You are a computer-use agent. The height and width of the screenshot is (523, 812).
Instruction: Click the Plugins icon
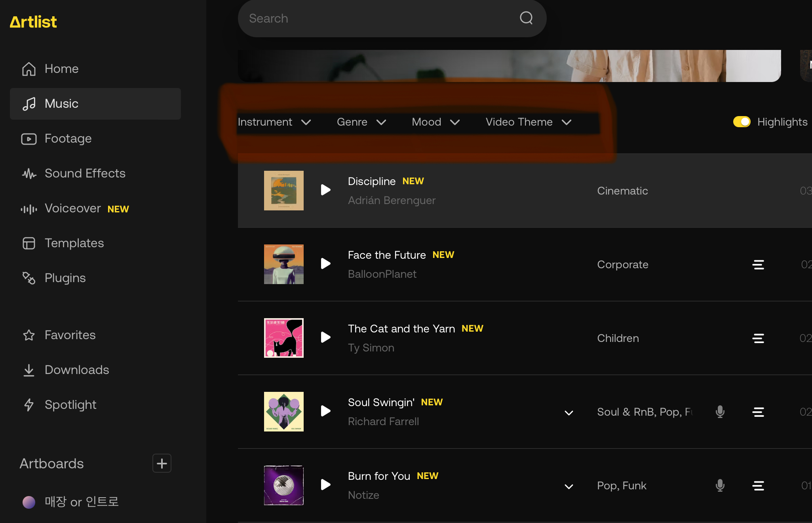tap(29, 278)
